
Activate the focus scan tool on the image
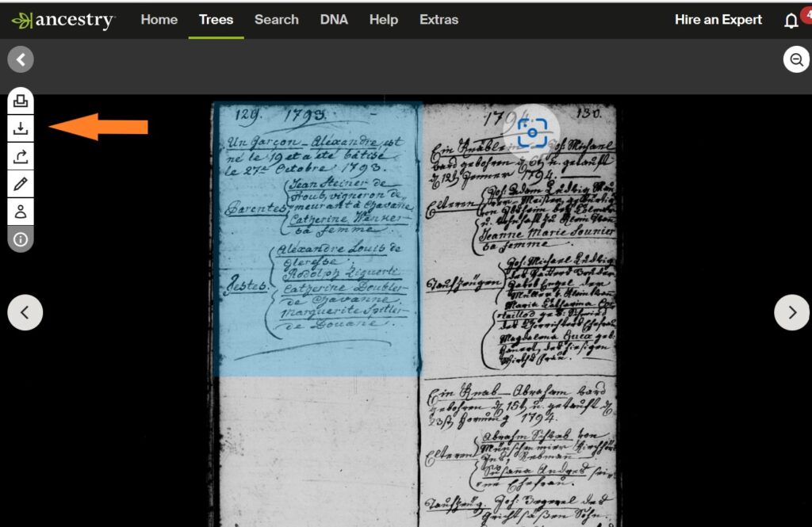[531, 132]
